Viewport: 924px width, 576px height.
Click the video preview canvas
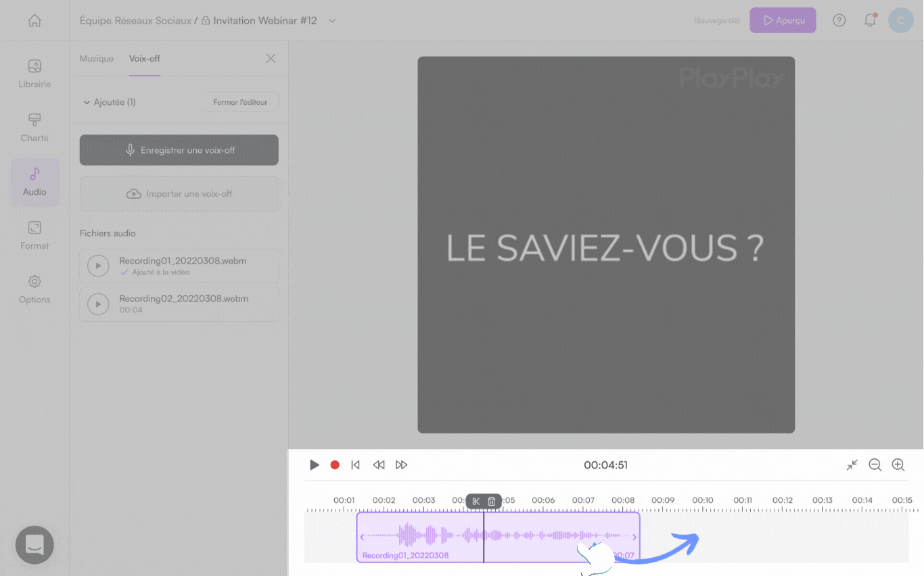click(x=606, y=245)
